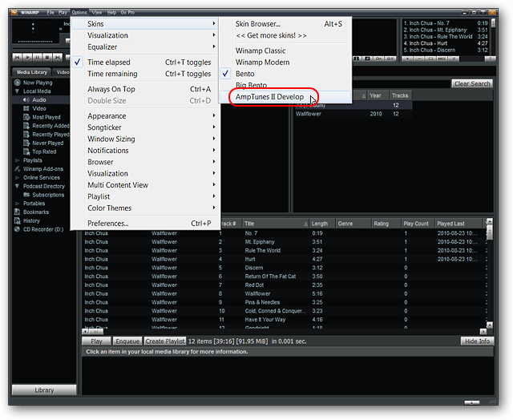The height and width of the screenshot is (420, 513).
Task: Click the Bookmarks icon
Action: 18,212
